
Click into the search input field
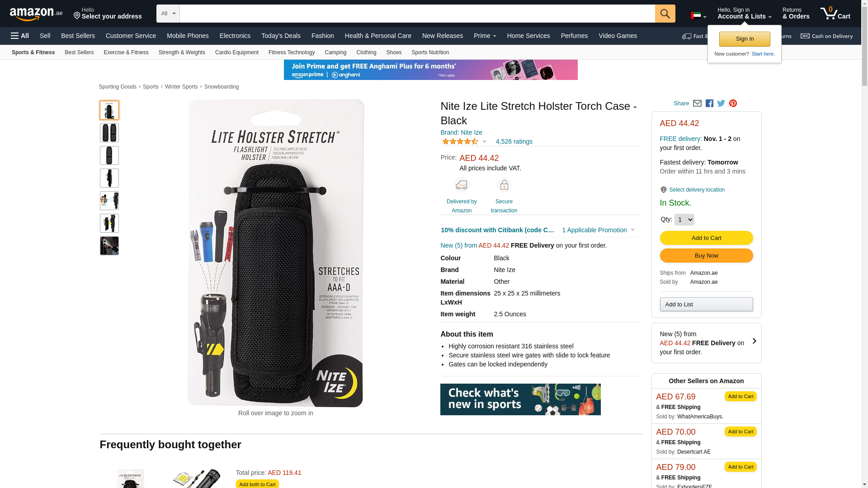click(417, 14)
